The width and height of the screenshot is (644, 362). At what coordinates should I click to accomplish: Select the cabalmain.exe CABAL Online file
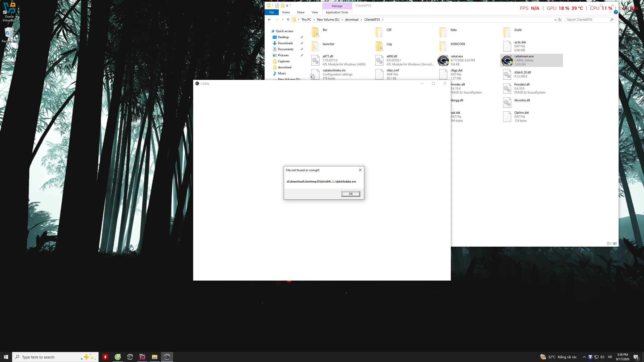click(531, 60)
